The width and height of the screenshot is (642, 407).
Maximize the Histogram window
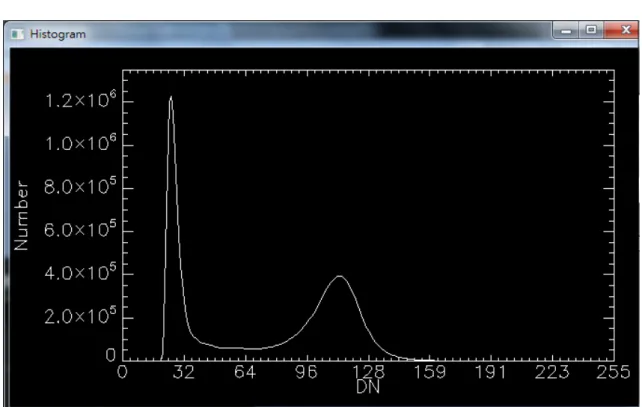pos(591,30)
